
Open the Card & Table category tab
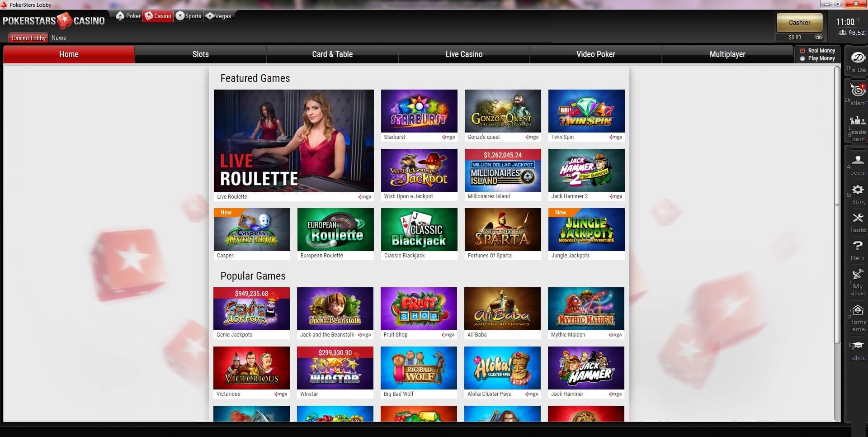332,54
